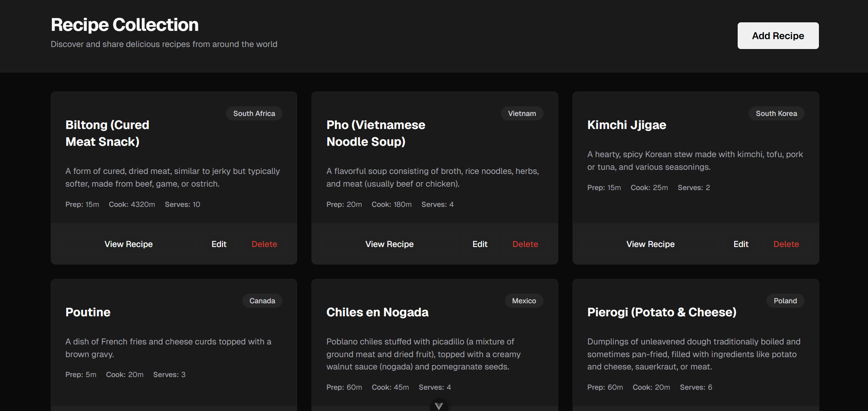This screenshot has height=411, width=868.
Task: Edit the Kimchi Jjigae recipe
Action: point(741,244)
